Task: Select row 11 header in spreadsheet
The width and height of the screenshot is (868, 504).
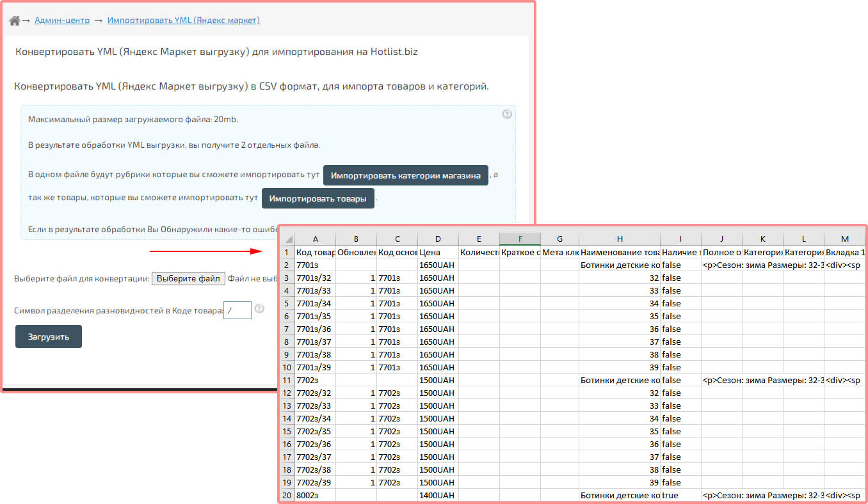Action: (287, 380)
